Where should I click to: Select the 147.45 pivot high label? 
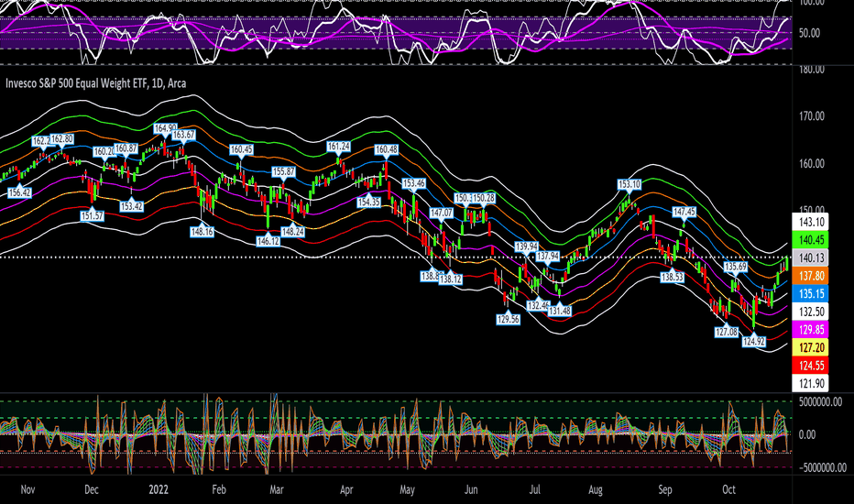tap(684, 212)
